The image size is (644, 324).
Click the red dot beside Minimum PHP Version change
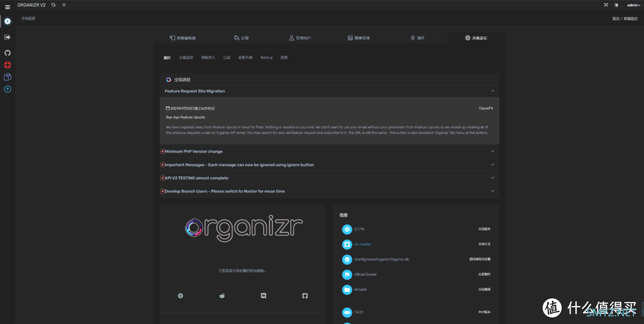pyautogui.click(x=163, y=151)
